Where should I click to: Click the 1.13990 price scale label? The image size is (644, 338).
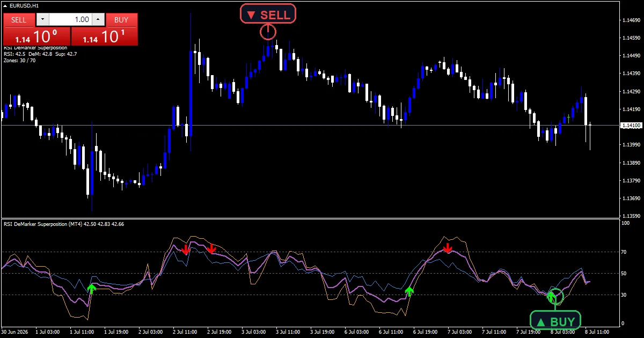tap(633, 145)
